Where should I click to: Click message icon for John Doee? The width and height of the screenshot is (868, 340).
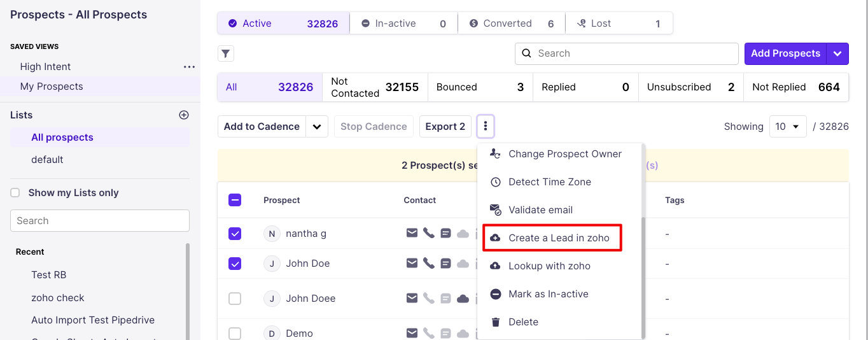(446, 299)
